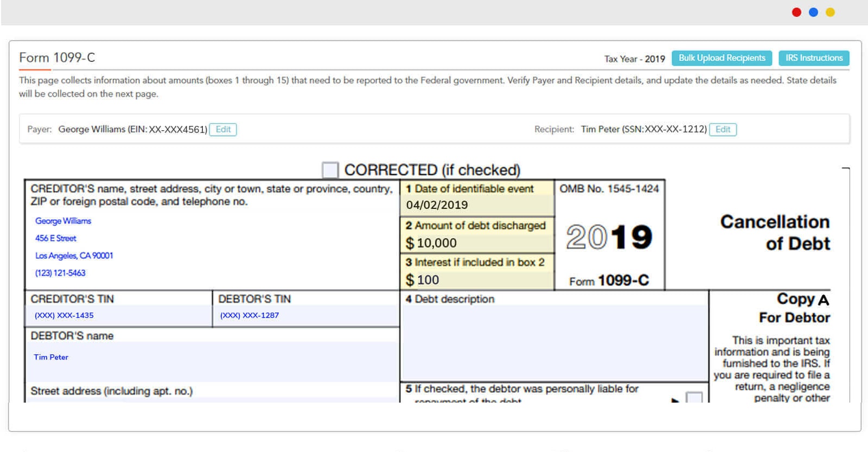The height and width of the screenshot is (452, 868).
Task: Tick the box 5 personally liable checkbox
Action: click(694, 397)
